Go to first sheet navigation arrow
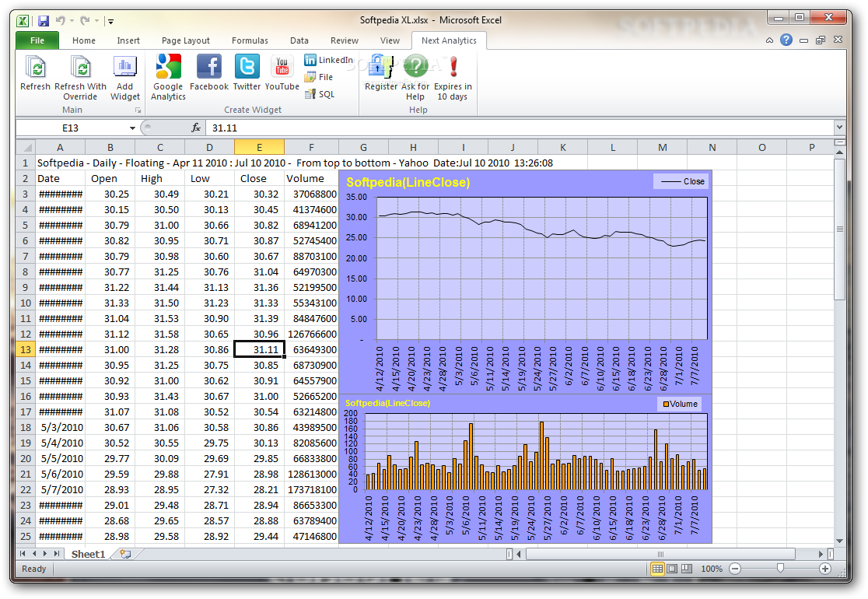 23,554
